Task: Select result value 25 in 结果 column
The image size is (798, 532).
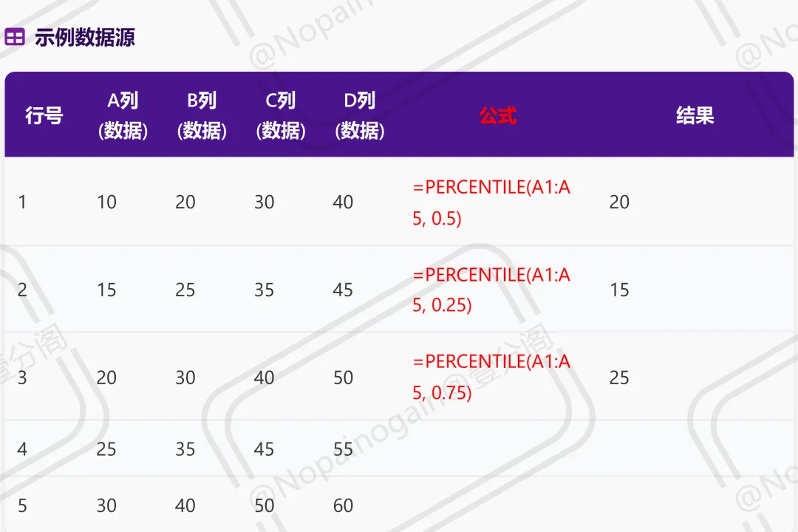Action: coord(619,378)
